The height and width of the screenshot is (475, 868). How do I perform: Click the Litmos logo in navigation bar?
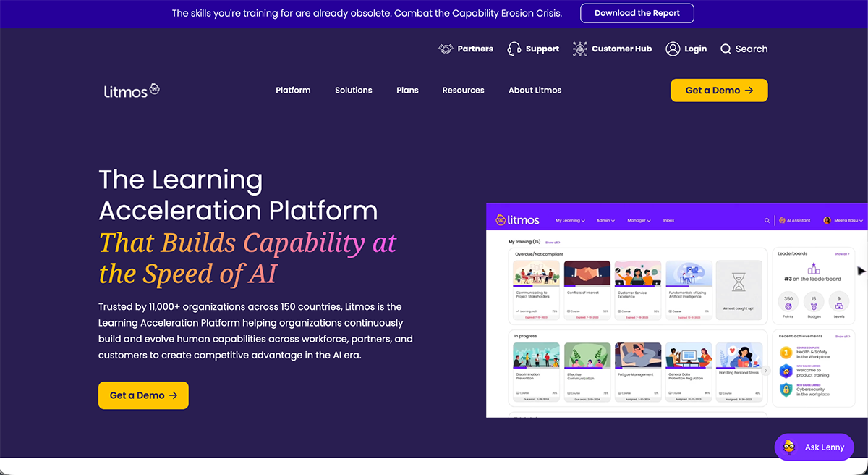pos(132,91)
